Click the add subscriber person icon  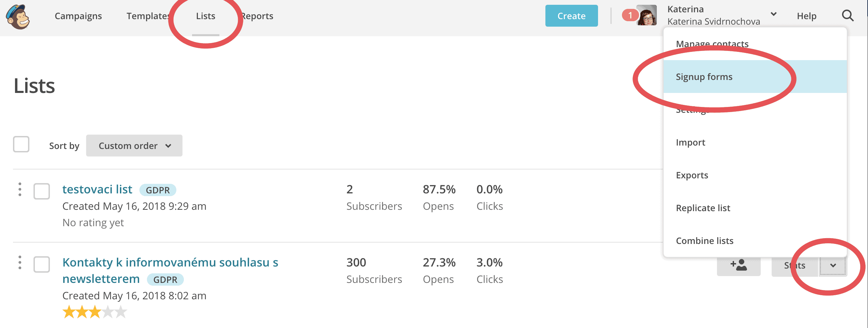coord(738,265)
